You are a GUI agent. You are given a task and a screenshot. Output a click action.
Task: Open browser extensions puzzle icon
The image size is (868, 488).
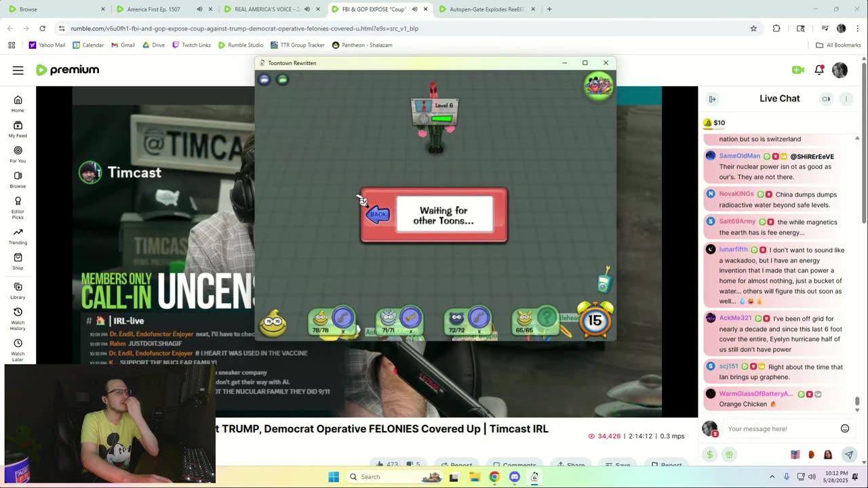tap(776, 28)
